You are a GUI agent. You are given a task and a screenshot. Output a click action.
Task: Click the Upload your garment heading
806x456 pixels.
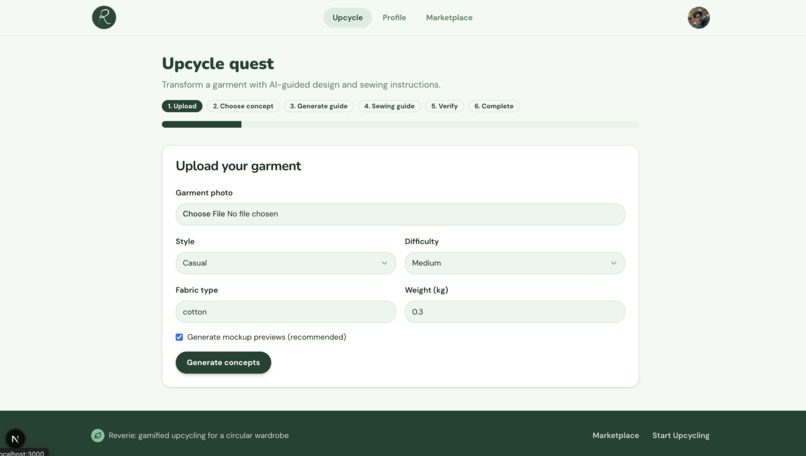click(238, 166)
